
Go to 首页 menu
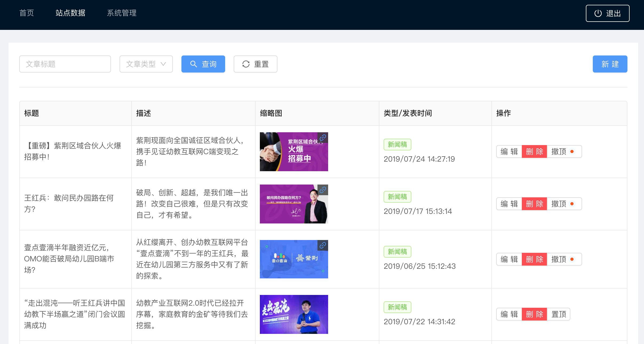pyautogui.click(x=27, y=13)
